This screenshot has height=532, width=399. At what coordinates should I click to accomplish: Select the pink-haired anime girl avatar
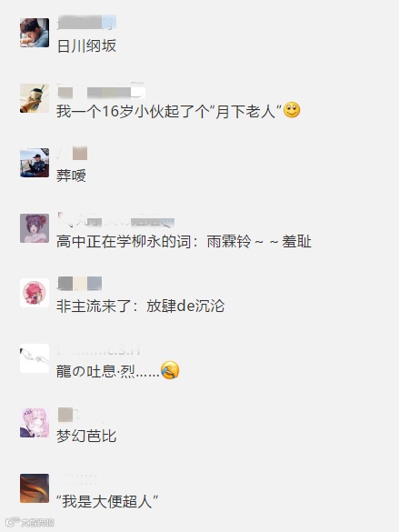tap(35, 423)
